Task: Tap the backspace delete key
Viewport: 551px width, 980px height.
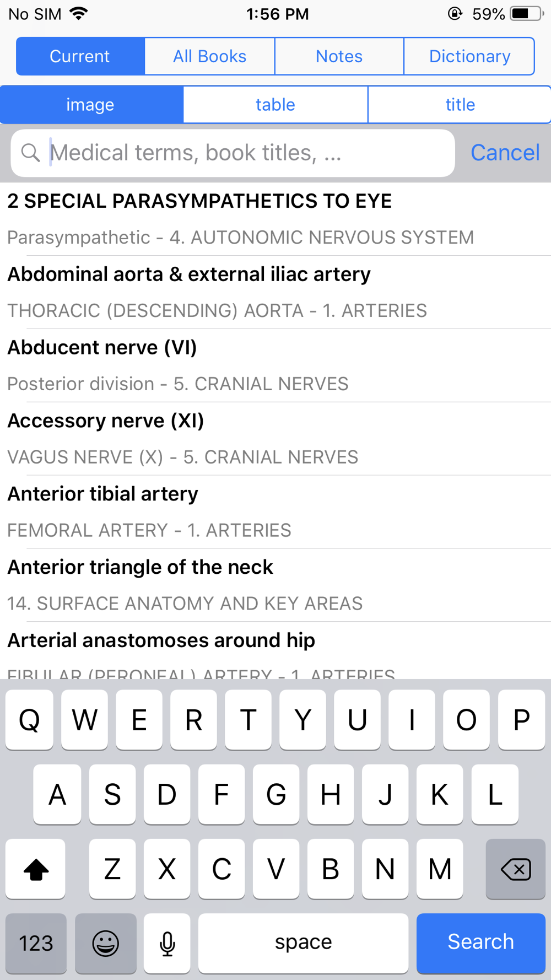Action: point(516,869)
